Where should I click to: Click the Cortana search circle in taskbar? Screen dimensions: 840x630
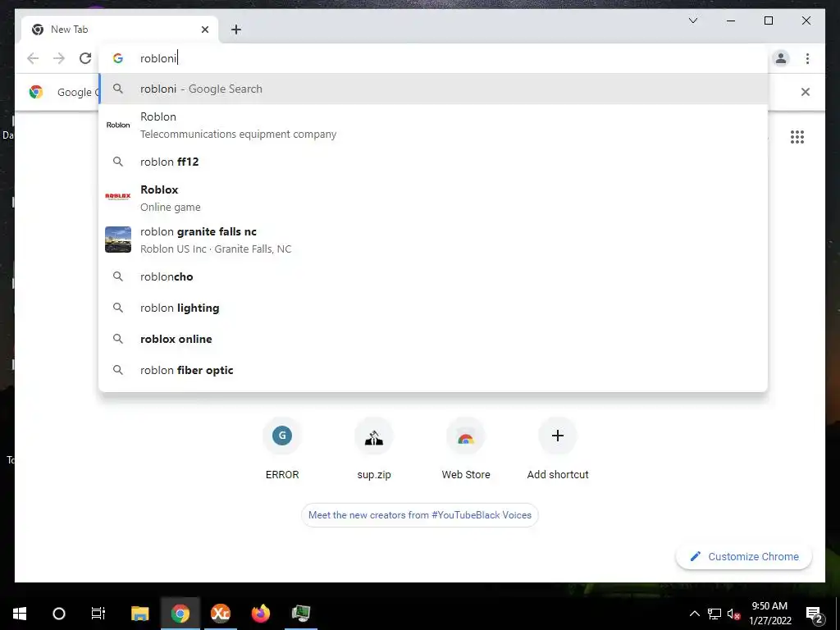click(59, 614)
